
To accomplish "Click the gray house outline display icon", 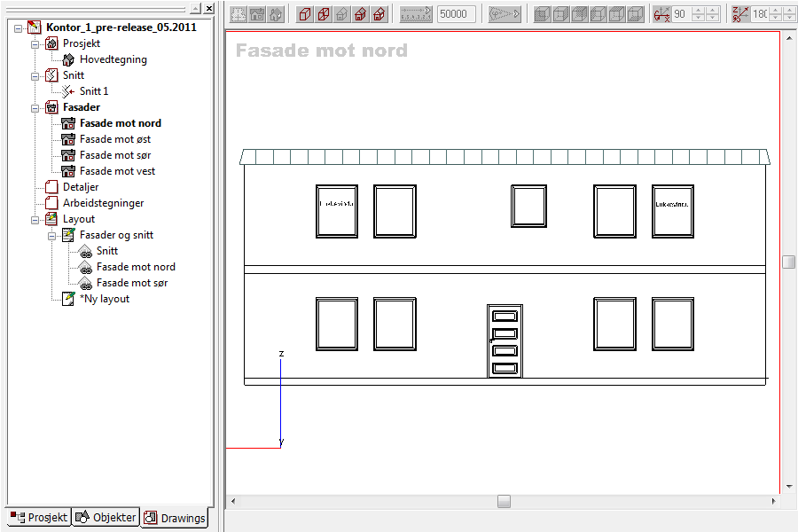I will (x=342, y=14).
